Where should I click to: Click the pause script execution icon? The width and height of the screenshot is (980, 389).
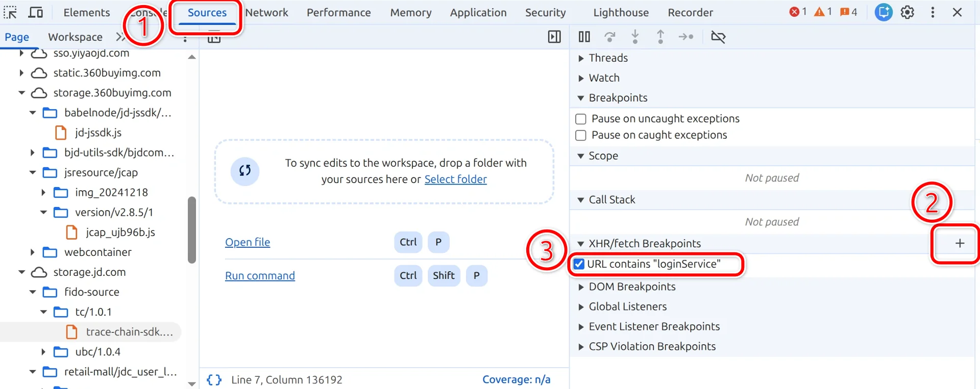point(584,37)
